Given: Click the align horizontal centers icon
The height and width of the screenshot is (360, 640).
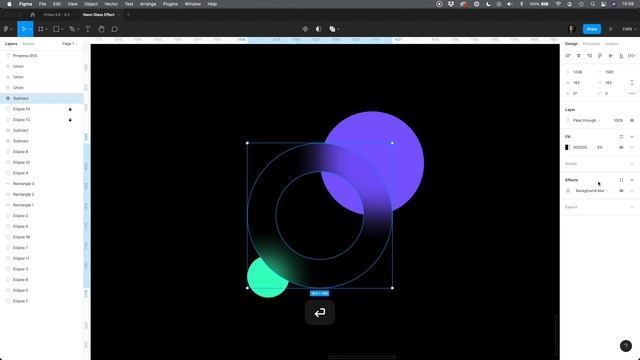Looking at the screenshot, I should [x=578, y=56].
